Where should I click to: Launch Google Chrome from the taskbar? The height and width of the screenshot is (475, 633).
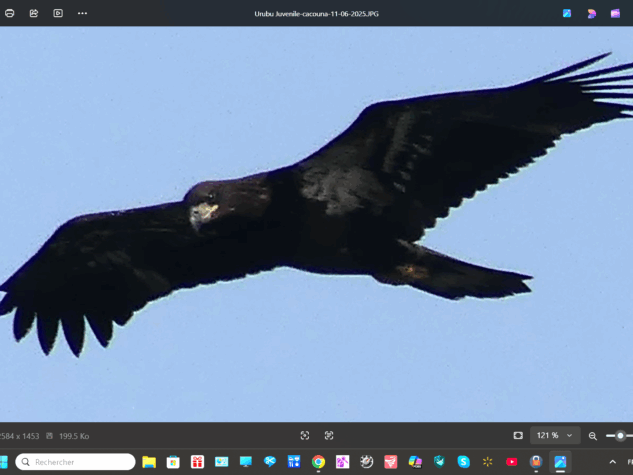pos(318,462)
